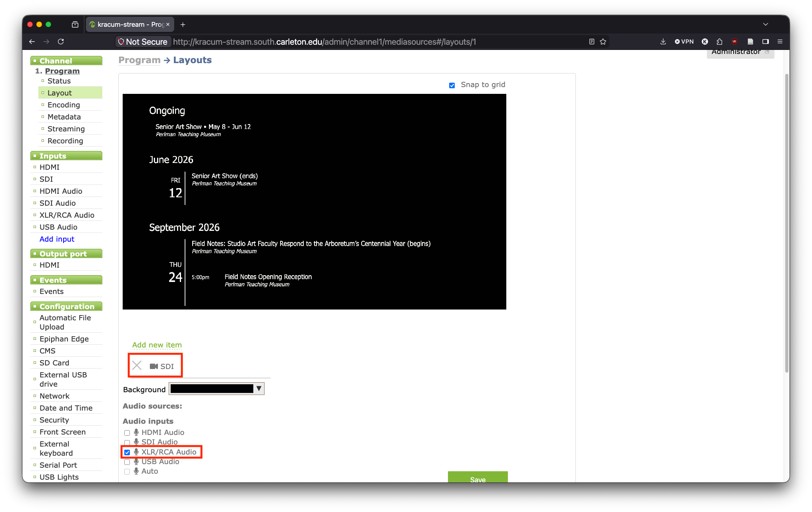This screenshot has height=512, width=812.
Task: Open SD Card settings
Action: [54, 363]
